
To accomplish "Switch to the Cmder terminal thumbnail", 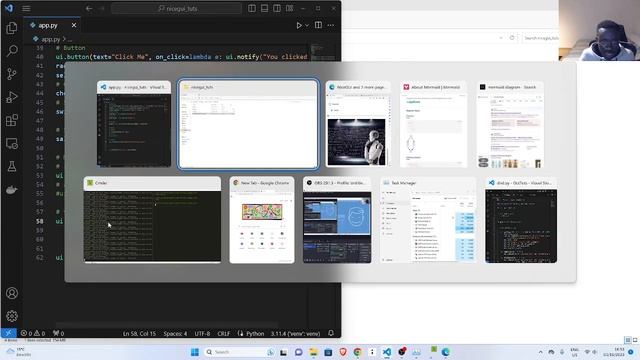I will [x=152, y=220].
